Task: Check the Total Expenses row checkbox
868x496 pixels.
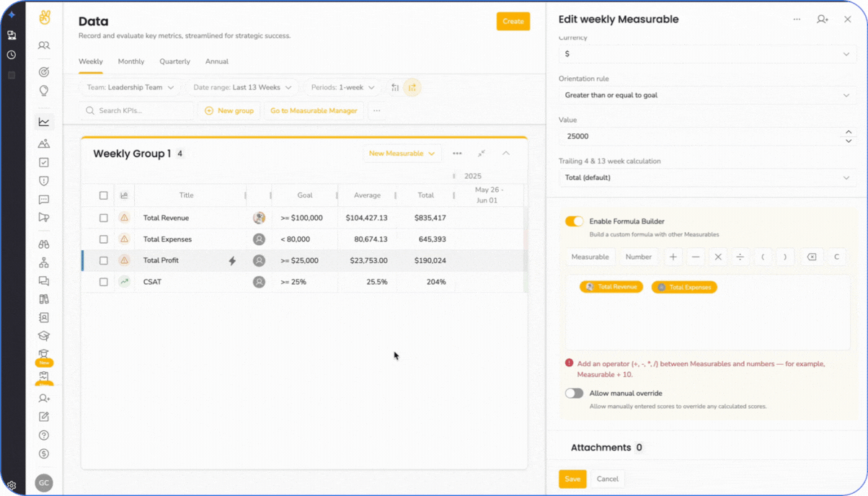Action: (x=103, y=239)
